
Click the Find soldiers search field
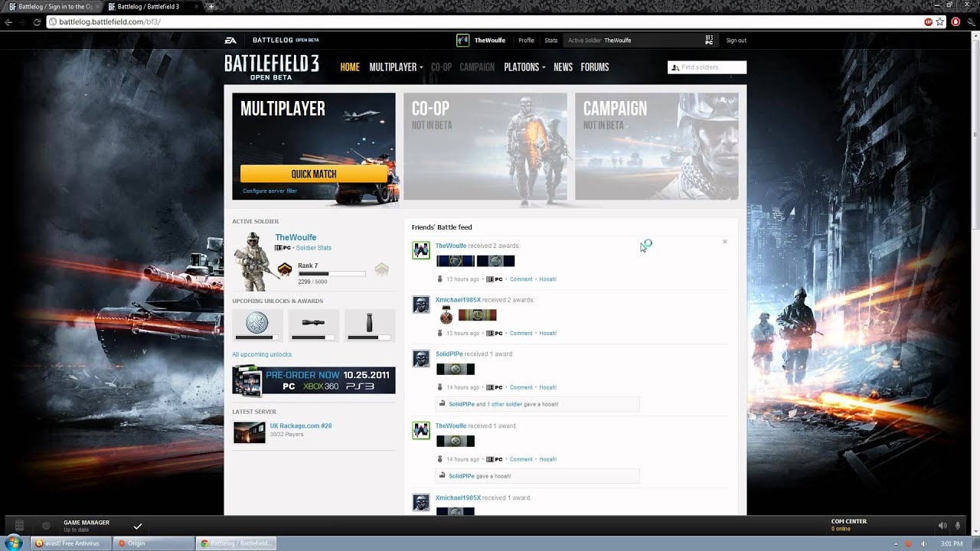tap(707, 67)
